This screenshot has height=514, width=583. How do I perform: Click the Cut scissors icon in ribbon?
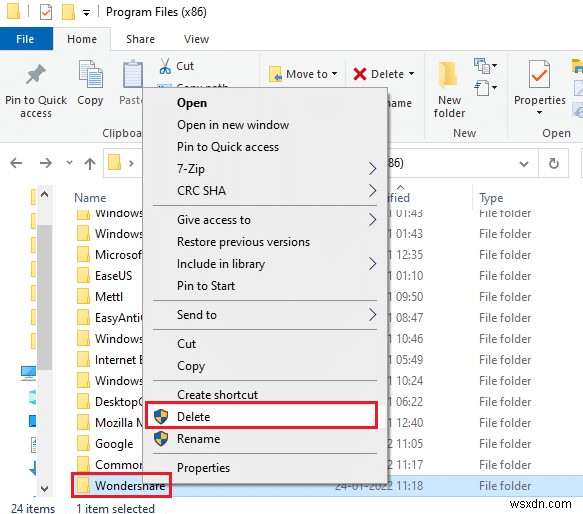pos(165,66)
